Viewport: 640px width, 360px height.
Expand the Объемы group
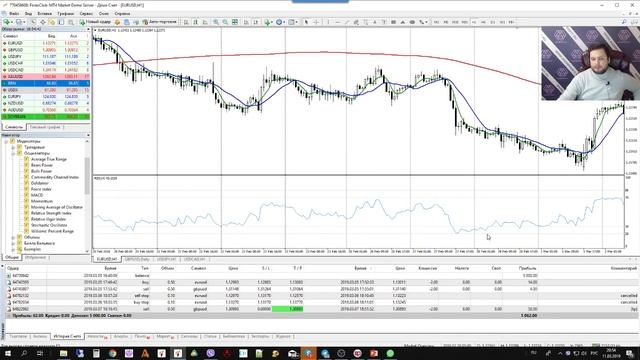pos(13,237)
